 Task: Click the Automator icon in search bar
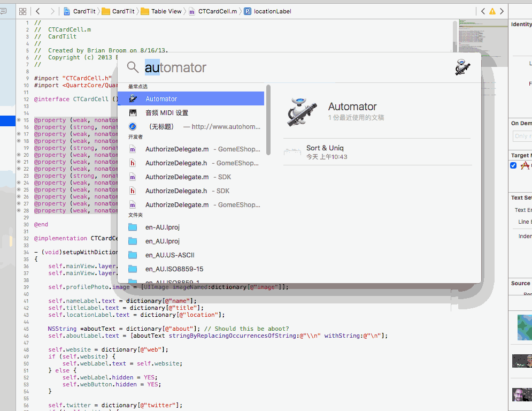tap(462, 67)
